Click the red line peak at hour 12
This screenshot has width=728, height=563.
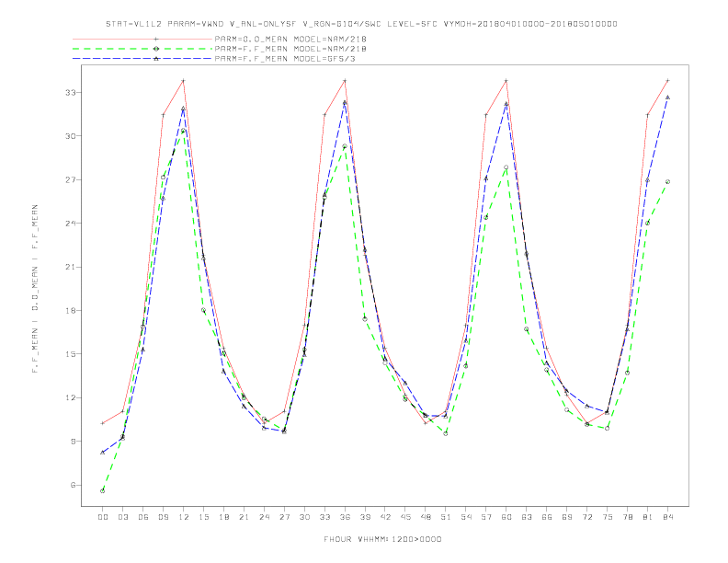184,80
